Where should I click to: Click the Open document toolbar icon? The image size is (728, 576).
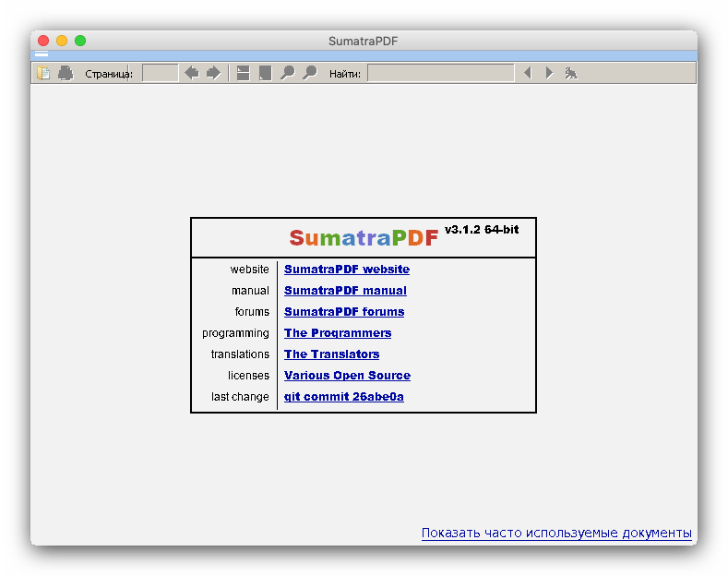click(42, 73)
